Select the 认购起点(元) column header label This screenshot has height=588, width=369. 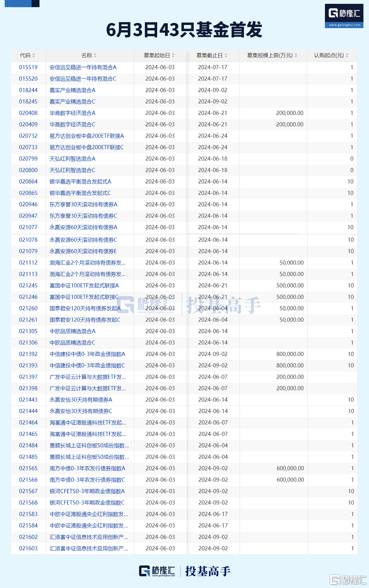pyautogui.click(x=329, y=55)
